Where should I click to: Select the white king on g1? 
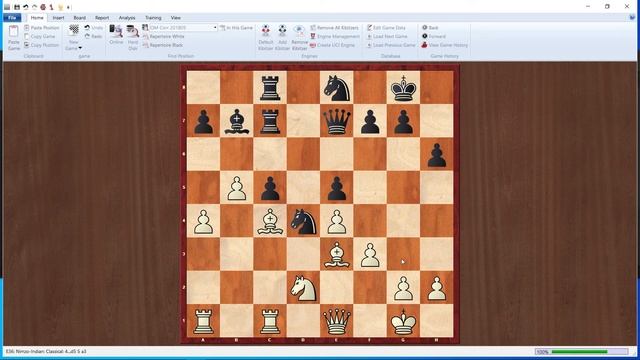[x=403, y=321]
